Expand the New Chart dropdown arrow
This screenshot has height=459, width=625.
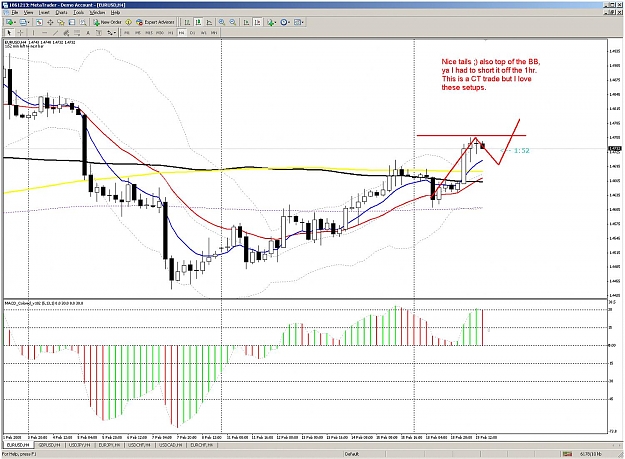(15, 22)
